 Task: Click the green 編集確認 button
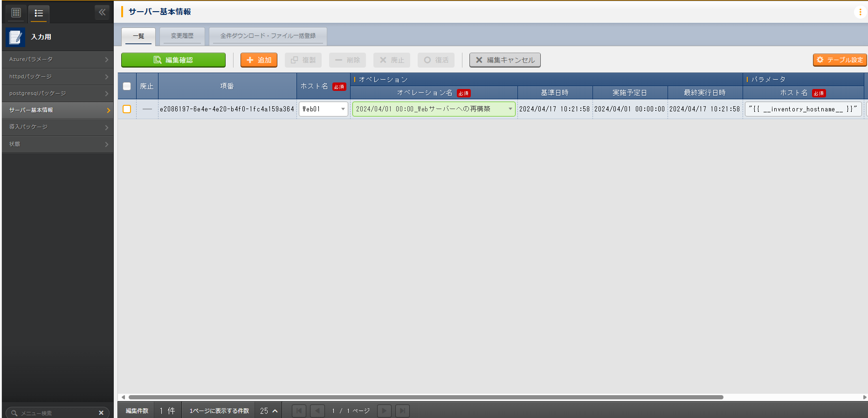173,60
